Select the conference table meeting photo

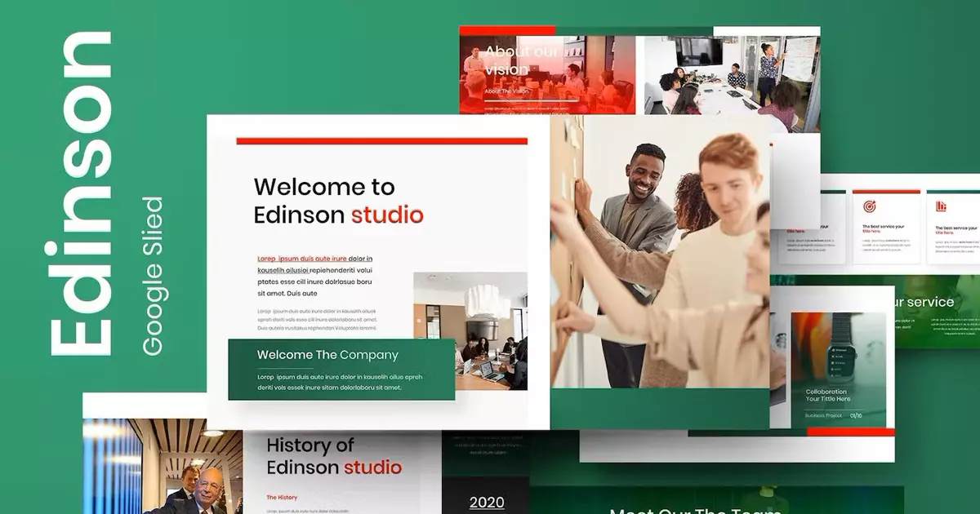[470, 331]
